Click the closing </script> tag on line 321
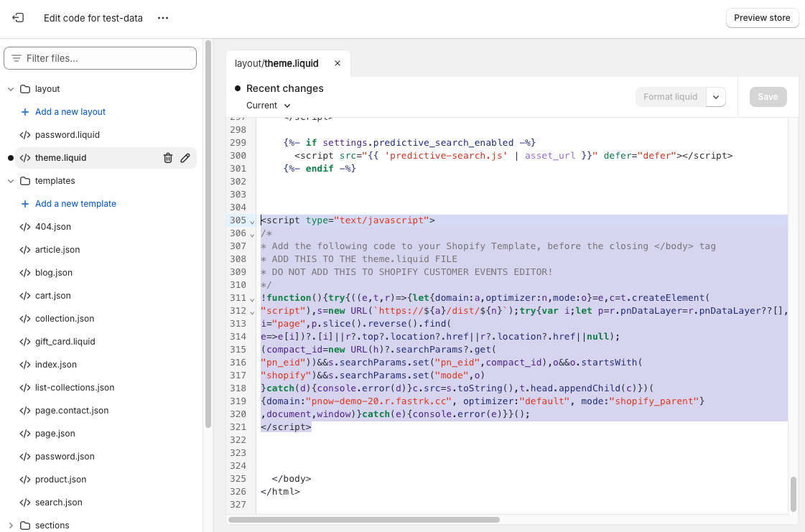This screenshot has width=805, height=532. (x=286, y=426)
